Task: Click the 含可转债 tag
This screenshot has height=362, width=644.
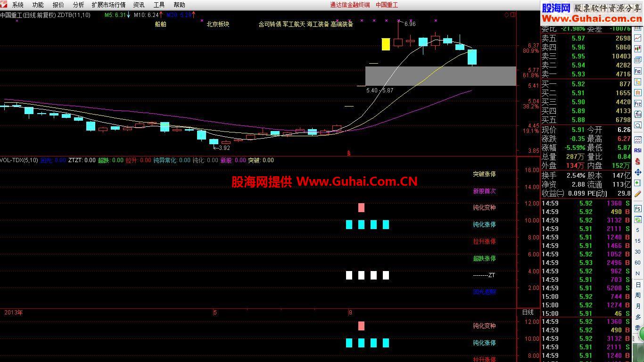Action: [x=270, y=24]
